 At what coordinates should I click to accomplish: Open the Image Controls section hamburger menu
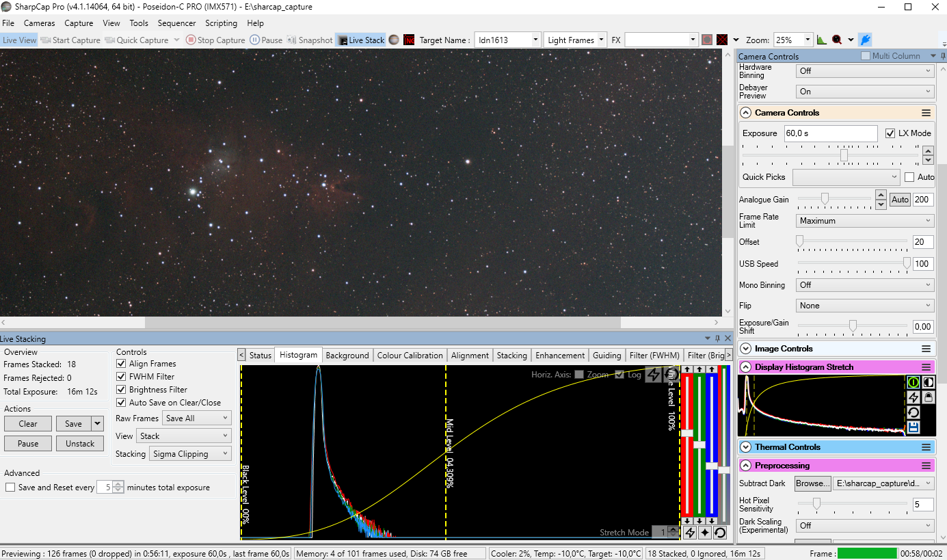click(926, 349)
